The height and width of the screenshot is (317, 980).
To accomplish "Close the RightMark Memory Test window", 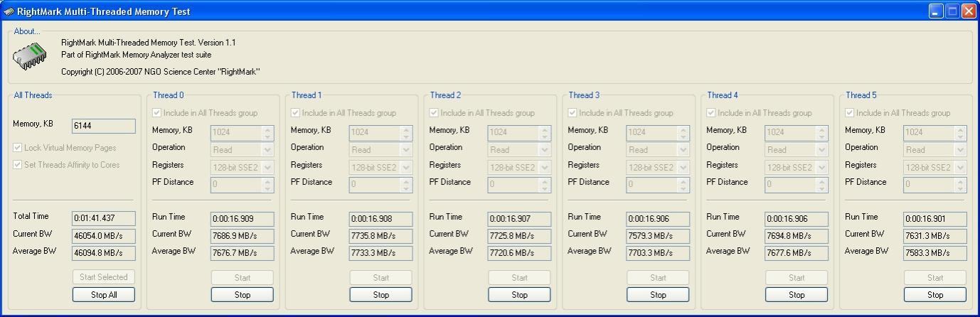I will [x=969, y=11].
